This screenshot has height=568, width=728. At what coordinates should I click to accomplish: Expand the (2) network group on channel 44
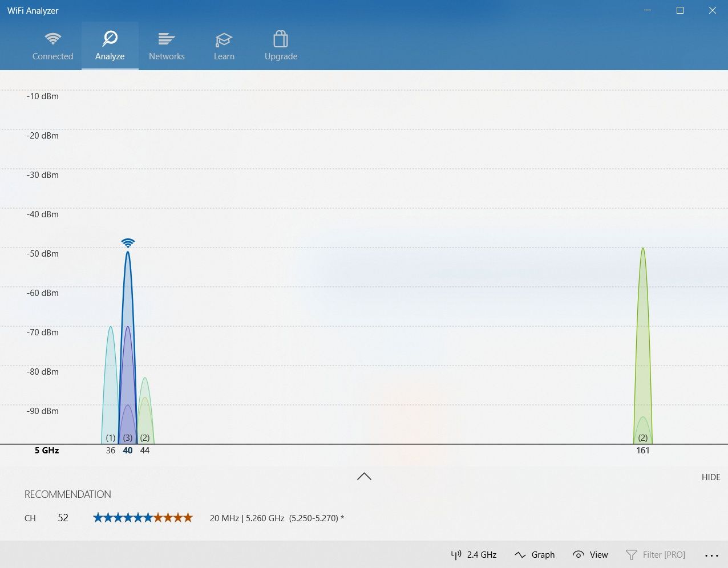click(x=145, y=438)
